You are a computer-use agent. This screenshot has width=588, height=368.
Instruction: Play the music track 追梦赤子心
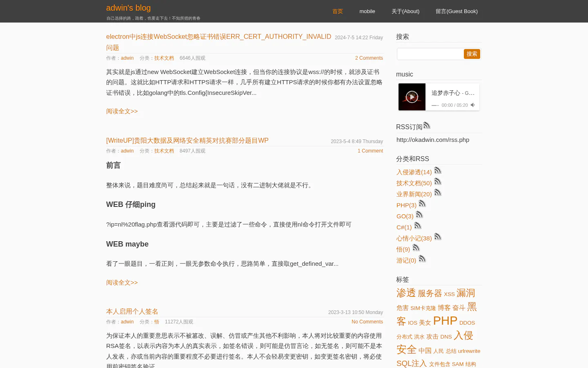coord(412,97)
